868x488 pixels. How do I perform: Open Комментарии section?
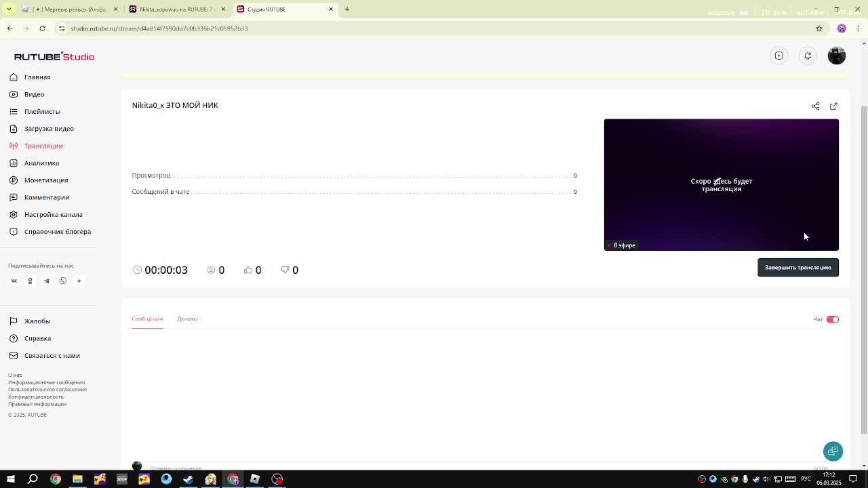pos(39,197)
